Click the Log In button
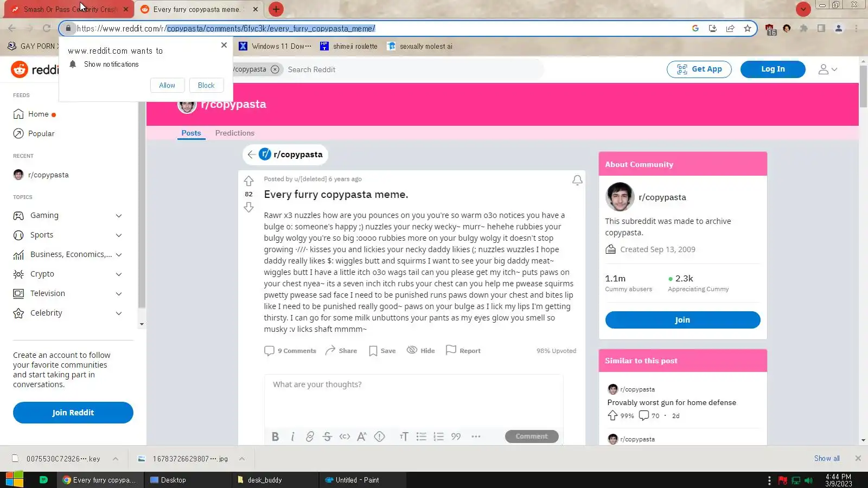 click(773, 69)
